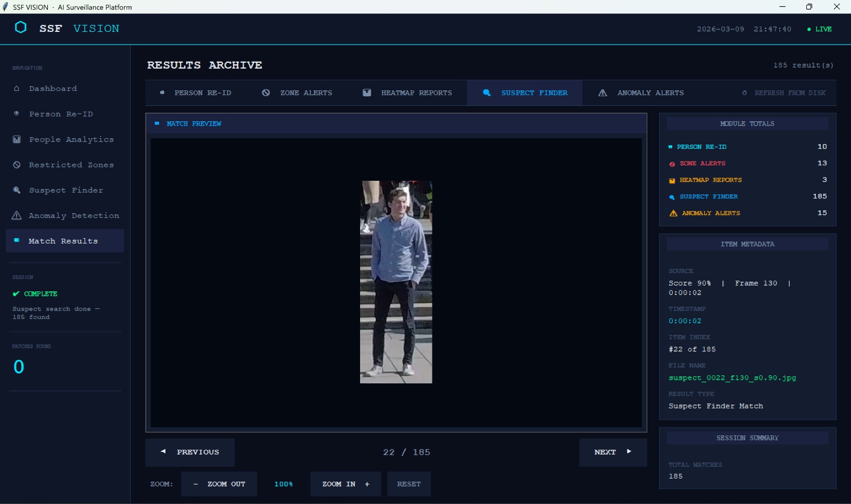Click the Zone Alerts tab icon

point(266,93)
